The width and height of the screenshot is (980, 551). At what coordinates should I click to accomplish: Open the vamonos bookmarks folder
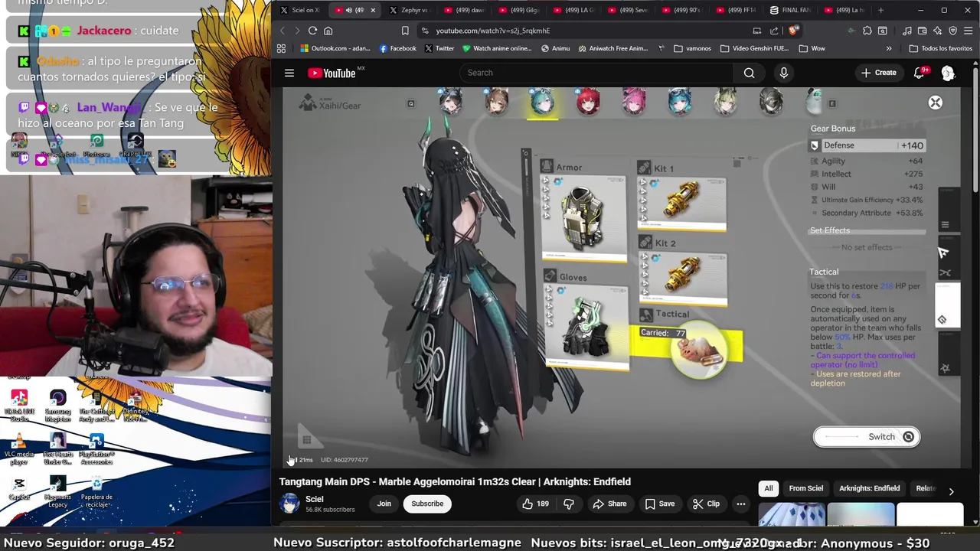coord(692,48)
